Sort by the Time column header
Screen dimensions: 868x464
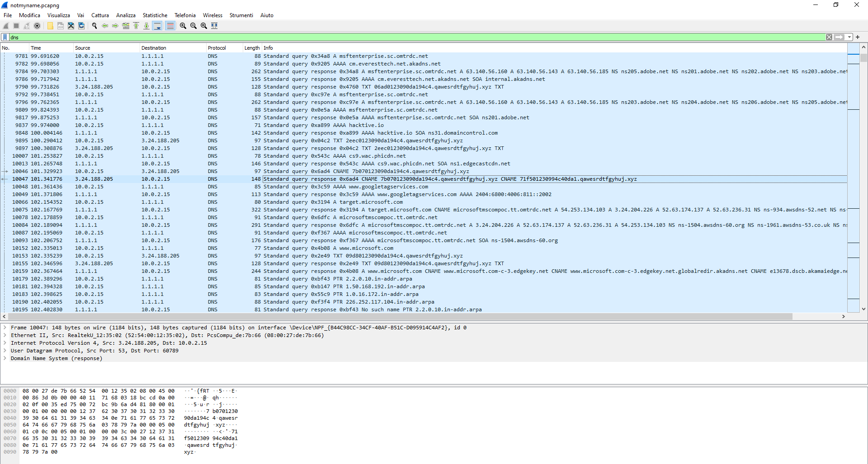[x=51, y=48]
